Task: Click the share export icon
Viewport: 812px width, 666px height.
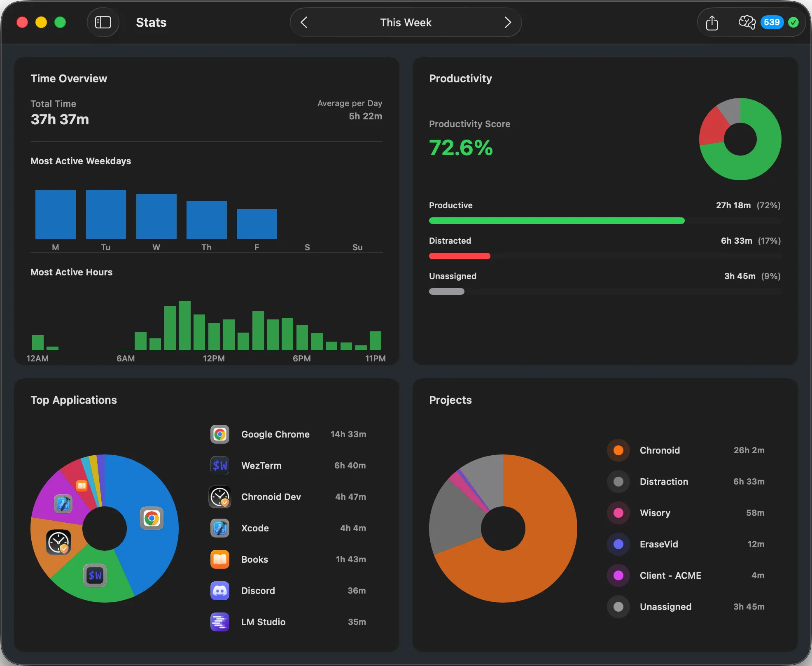Action: tap(712, 23)
